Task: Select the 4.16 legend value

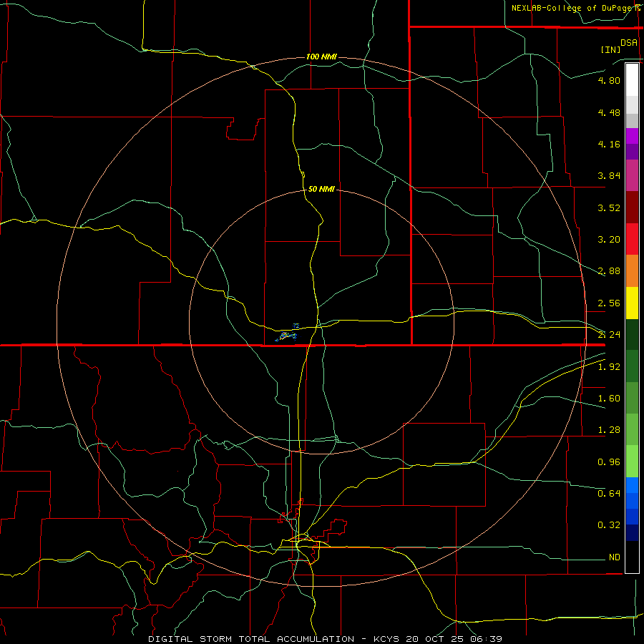Action: 609,144
